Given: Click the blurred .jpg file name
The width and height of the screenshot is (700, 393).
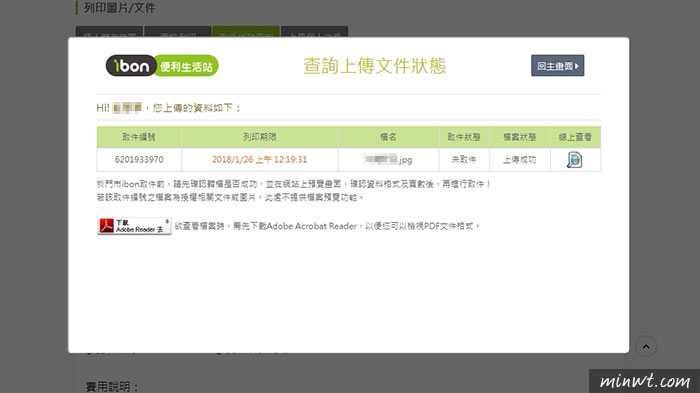Looking at the screenshot, I should 388,159.
